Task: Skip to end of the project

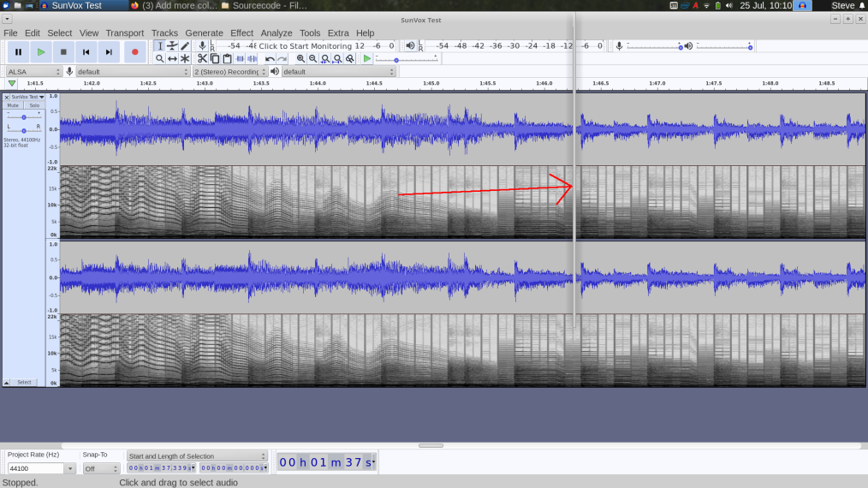Action: pos(109,52)
